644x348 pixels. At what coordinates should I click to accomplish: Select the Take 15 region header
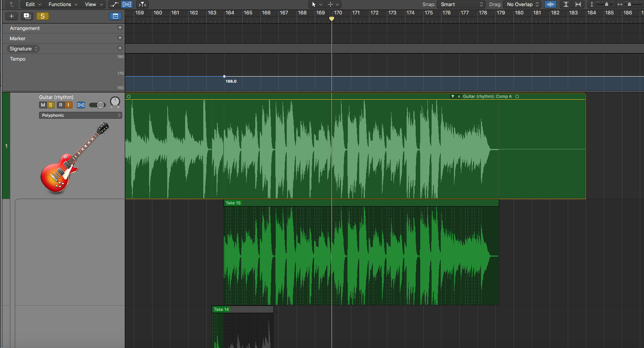pos(361,203)
